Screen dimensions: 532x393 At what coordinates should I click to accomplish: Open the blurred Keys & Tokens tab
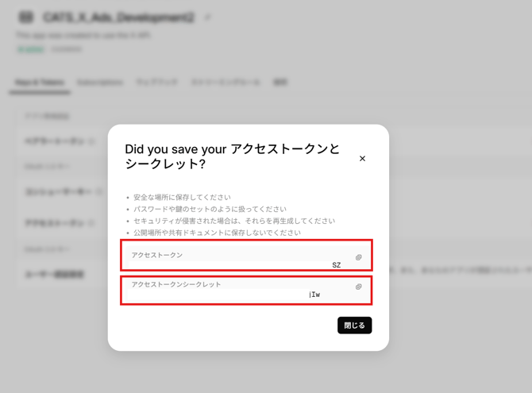pyautogui.click(x=40, y=82)
